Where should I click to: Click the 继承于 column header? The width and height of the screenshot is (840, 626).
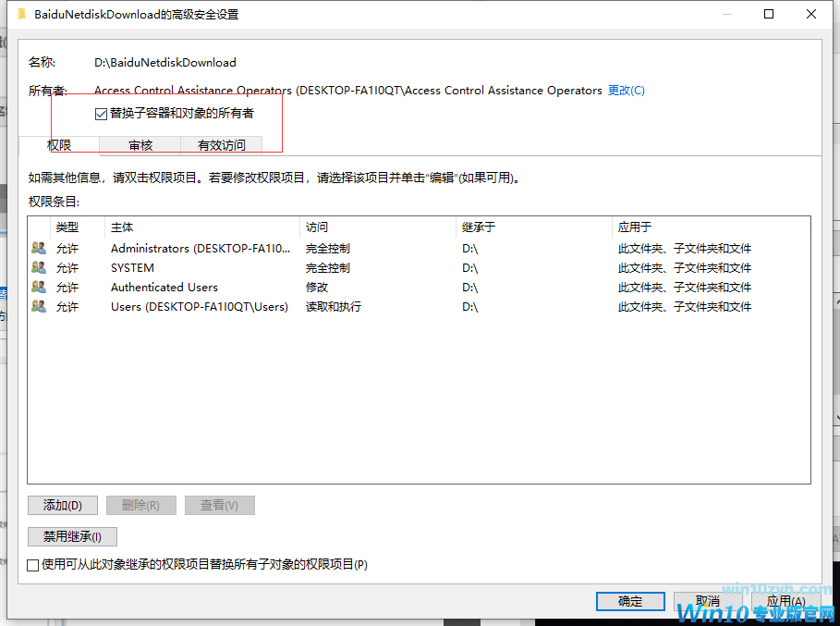coord(533,227)
